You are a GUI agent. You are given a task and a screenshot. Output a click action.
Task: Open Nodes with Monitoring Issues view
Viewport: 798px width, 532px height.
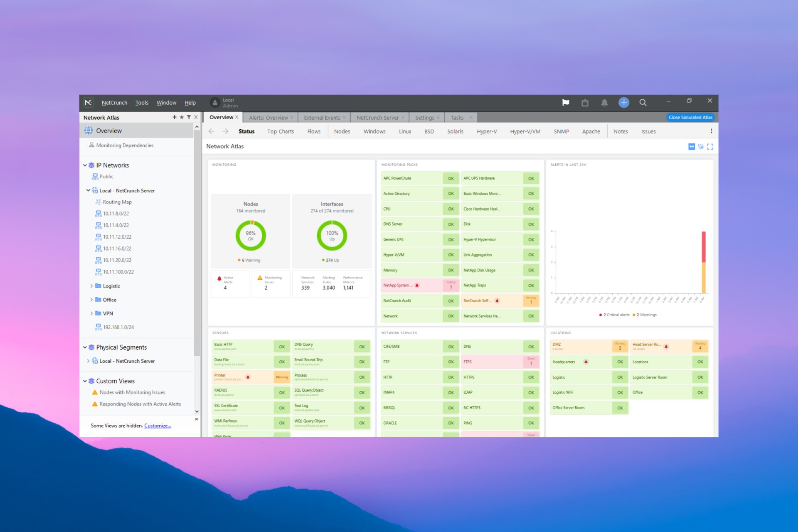click(132, 392)
